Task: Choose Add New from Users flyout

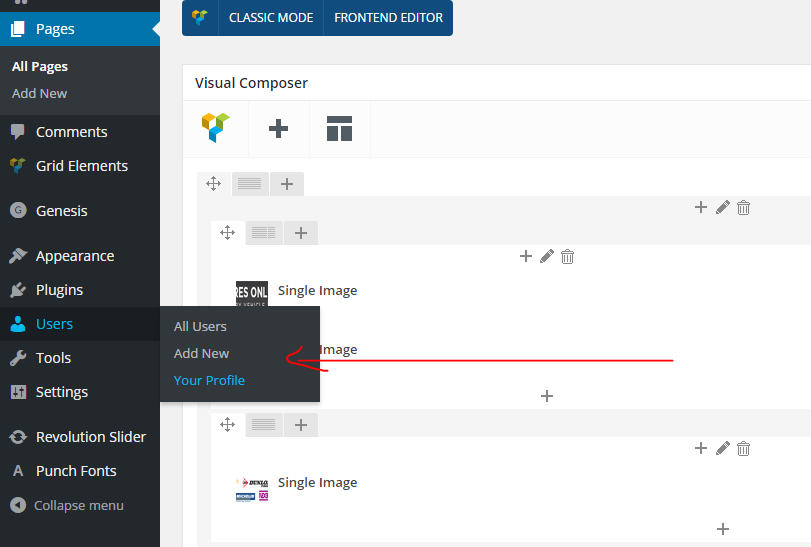Action: [201, 354]
